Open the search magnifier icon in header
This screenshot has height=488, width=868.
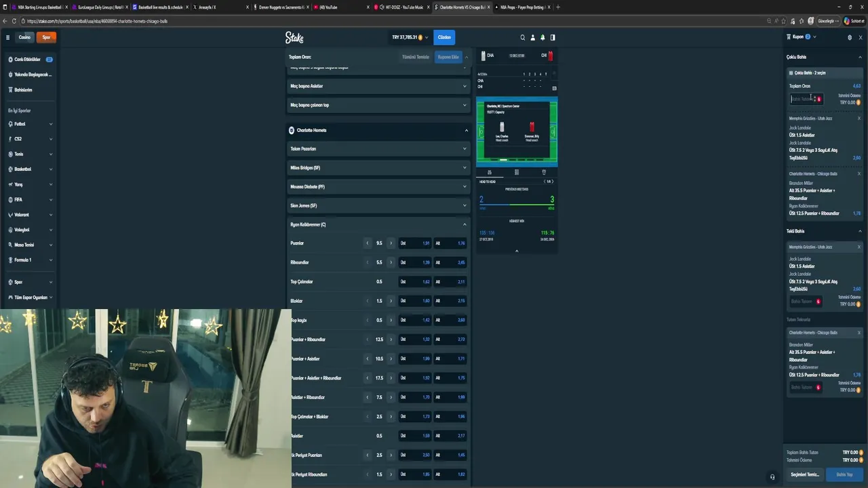click(x=522, y=37)
